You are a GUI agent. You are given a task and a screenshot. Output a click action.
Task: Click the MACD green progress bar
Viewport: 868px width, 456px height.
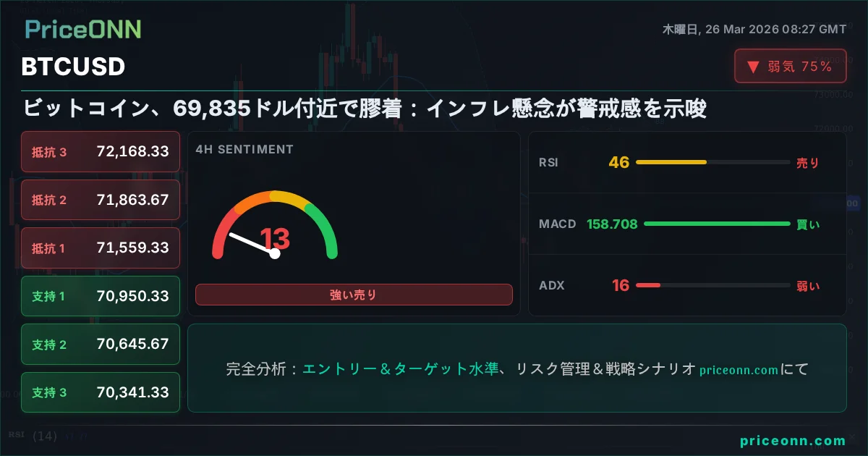[x=716, y=224]
